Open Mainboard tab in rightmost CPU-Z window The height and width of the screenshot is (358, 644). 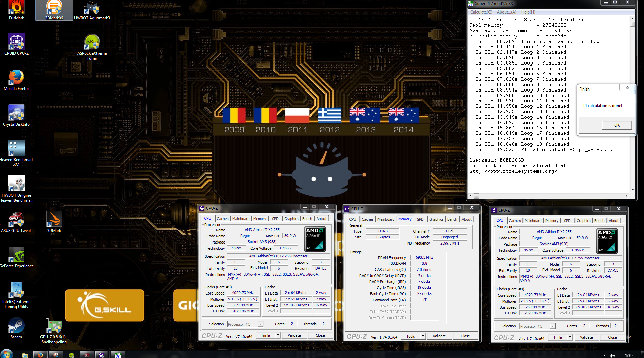[x=533, y=221]
